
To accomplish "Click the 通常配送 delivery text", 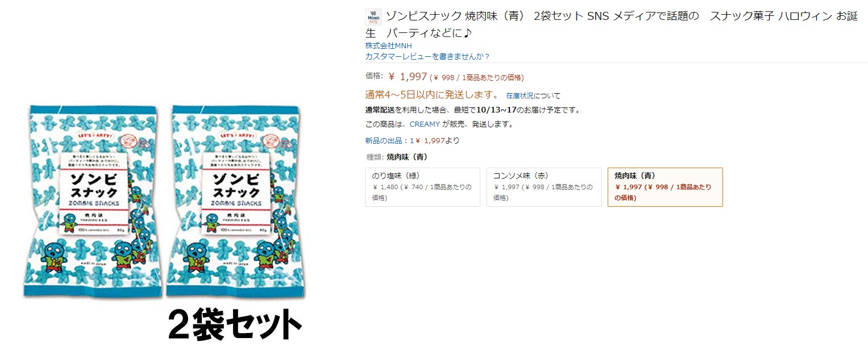I will pyautogui.click(x=380, y=110).
